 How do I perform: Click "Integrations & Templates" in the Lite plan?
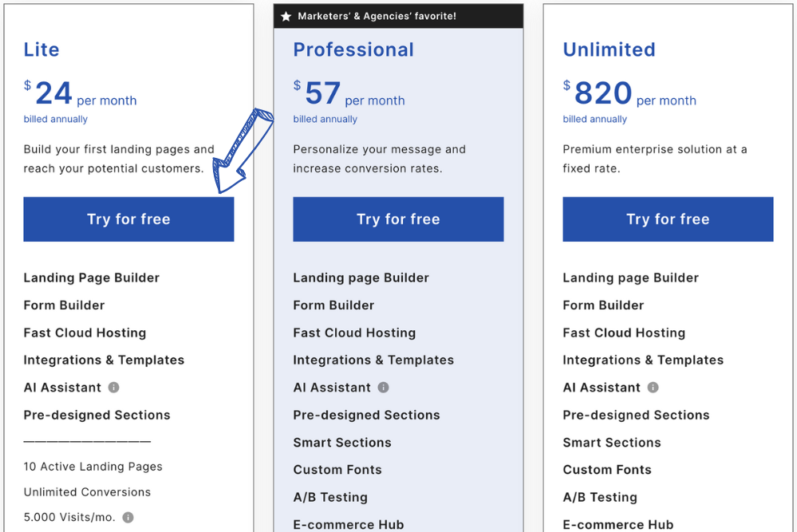coord(104,361)
